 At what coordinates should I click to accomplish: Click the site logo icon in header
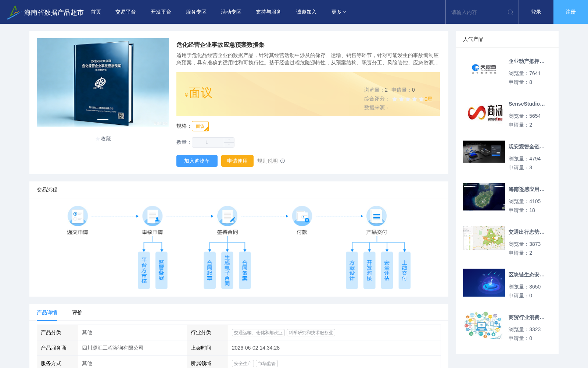pos(14,12)
